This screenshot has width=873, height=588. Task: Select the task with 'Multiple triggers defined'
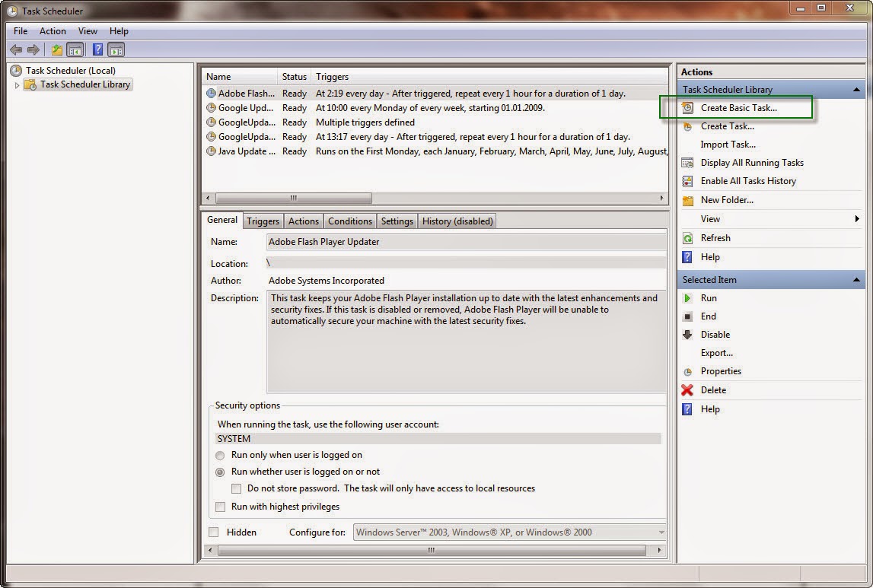click(x=435, y=122)
